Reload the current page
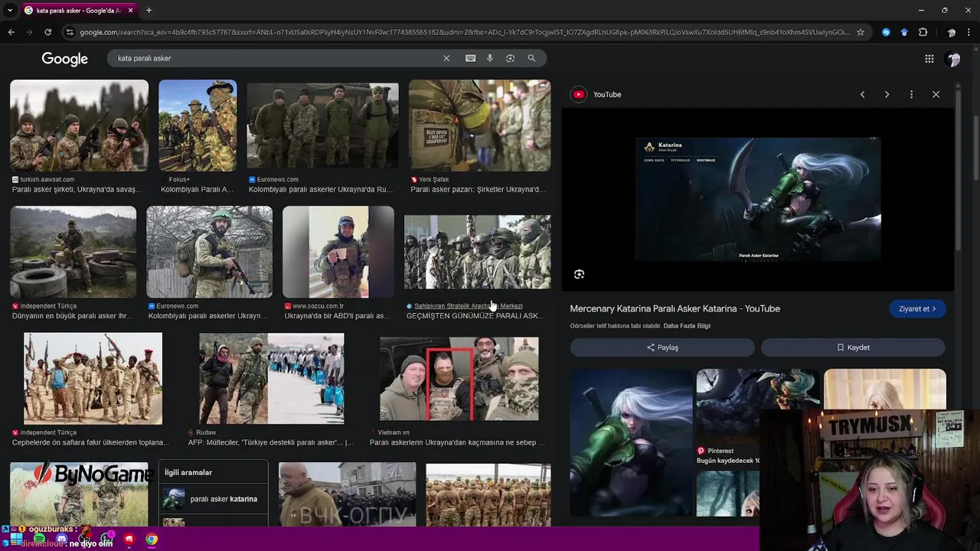The width and height of the screenshot is (980, 551). pyautogui.click(x=47, y=32)
